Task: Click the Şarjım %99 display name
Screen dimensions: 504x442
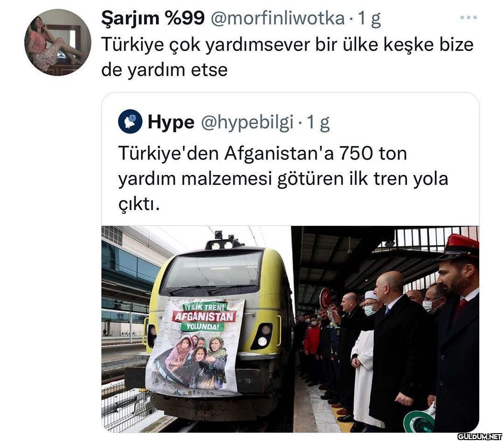Action: point(153,18)
